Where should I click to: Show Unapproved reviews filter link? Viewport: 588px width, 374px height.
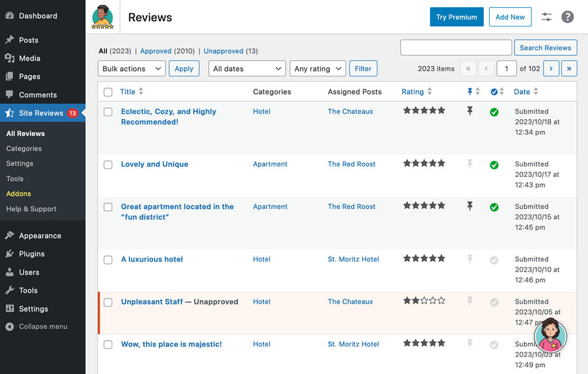(x=223, y=51)
